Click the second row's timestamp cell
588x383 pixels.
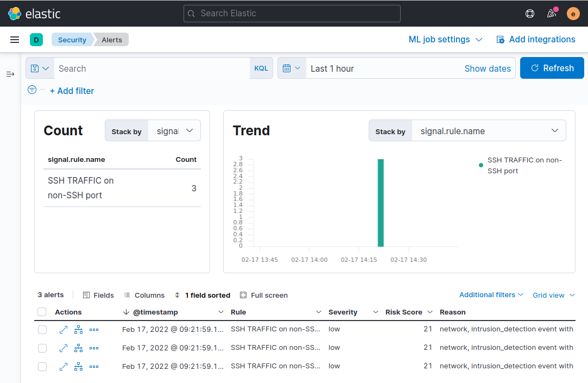(173, 348)
